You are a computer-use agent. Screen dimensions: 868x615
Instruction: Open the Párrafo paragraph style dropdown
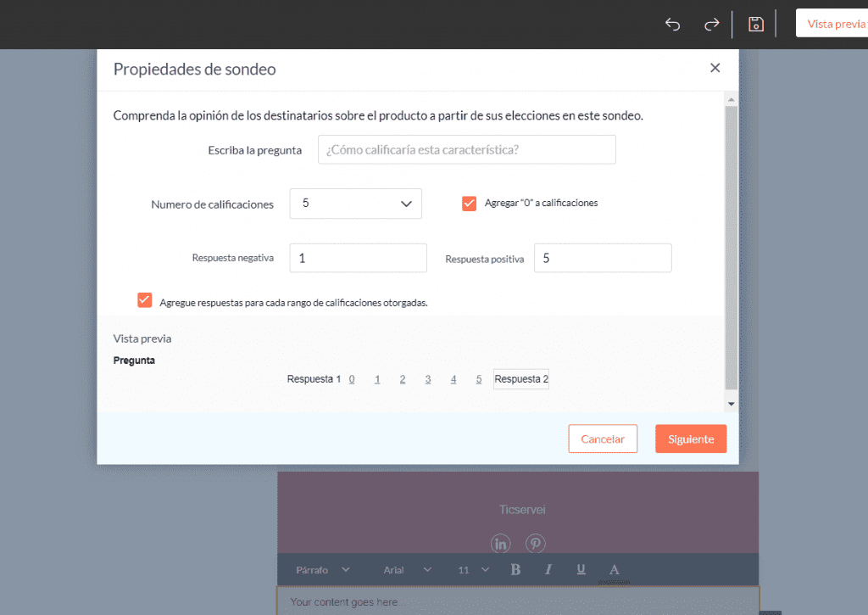(x=323, y=569)
